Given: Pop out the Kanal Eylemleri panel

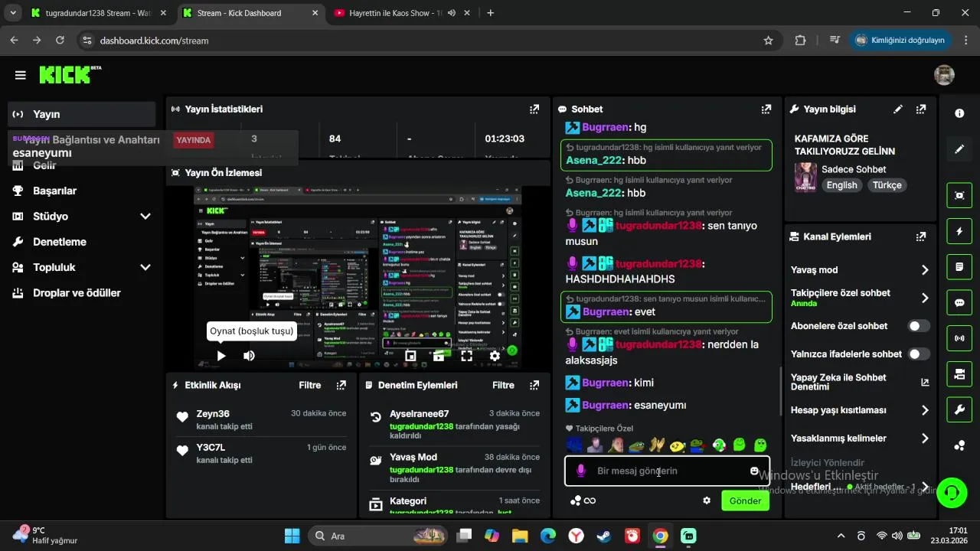Looking at the screenshot, I should [921, 236].
